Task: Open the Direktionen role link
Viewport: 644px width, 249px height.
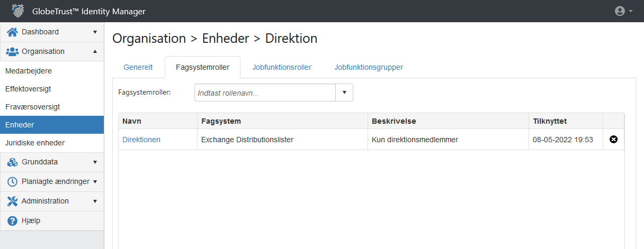Action: pyautogui.click(x=141, y=140)
